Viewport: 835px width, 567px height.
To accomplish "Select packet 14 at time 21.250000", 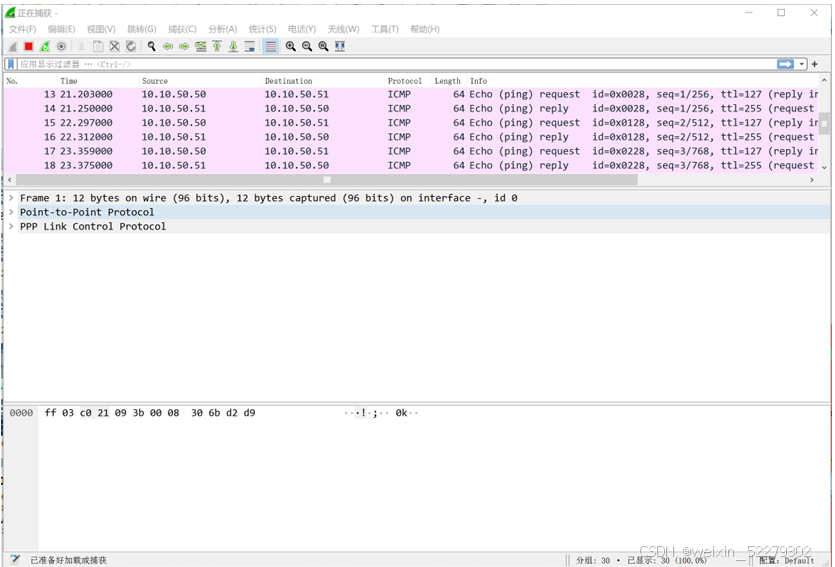I will 411,109.
